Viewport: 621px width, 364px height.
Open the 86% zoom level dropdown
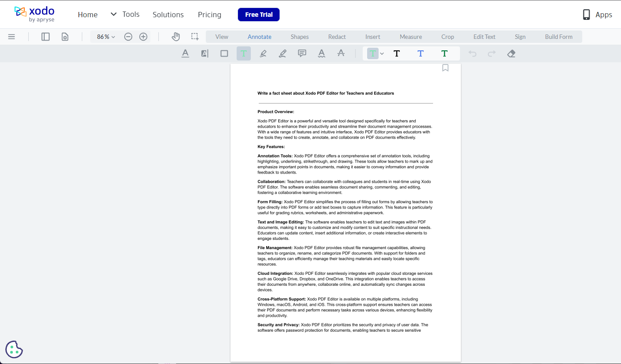(x=106, y=37)
